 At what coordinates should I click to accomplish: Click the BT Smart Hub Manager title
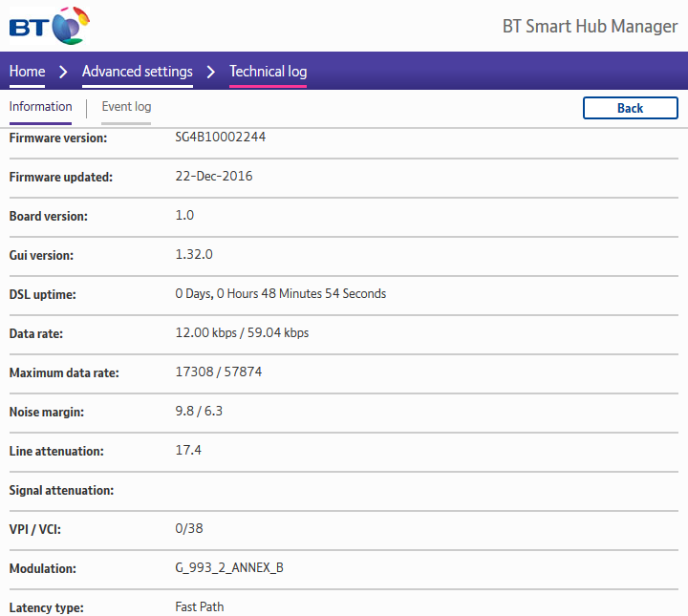coord(591,27)
